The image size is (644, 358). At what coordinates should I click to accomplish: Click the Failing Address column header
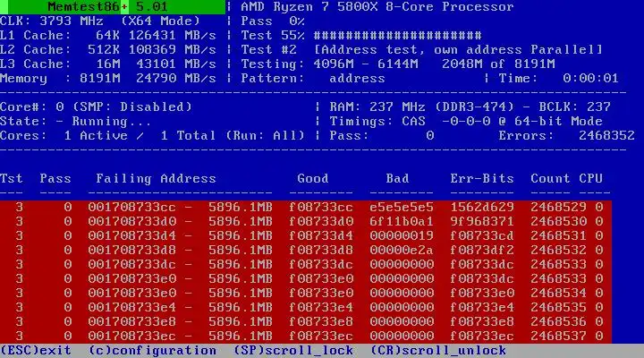(x=156, y=179)
